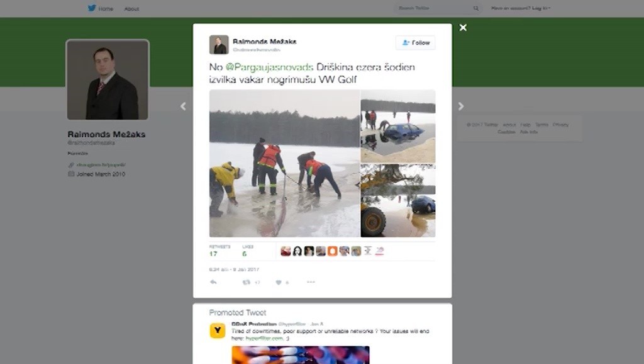
Task: Follow Raimonds Mežaks
Action: click(x=415, y=43)
